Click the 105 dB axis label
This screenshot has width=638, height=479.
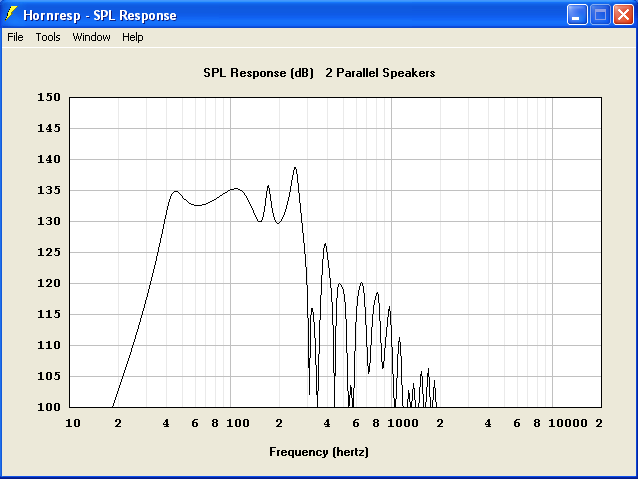[49, 376]
